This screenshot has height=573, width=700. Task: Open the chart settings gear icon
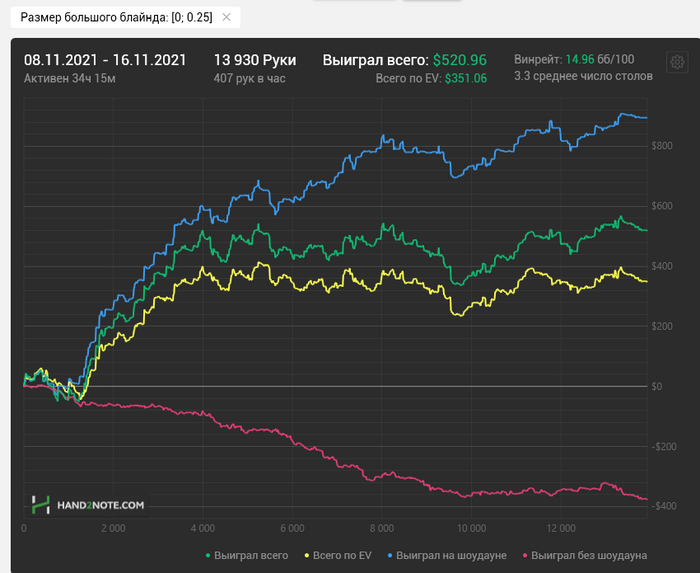pyautogui.click(x=677, y=62)
